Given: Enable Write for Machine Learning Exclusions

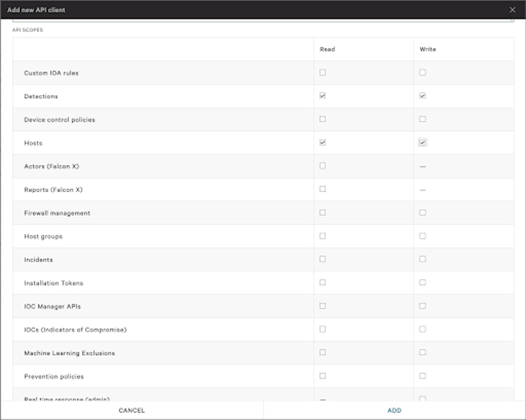Looking at the screenshot, I should click(x=423, y=352).
